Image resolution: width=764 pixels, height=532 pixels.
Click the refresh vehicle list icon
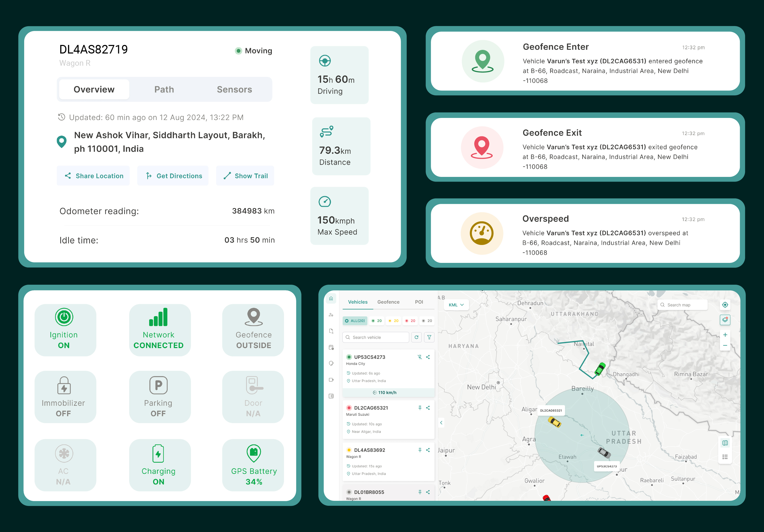point(416,337)
